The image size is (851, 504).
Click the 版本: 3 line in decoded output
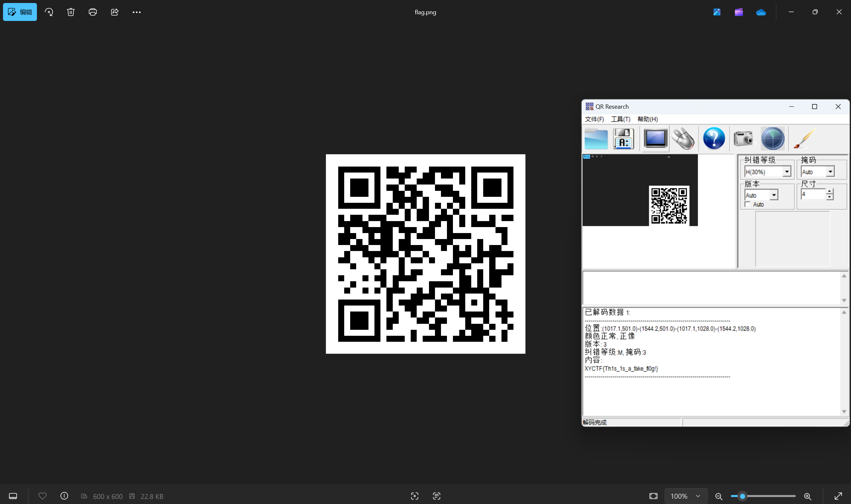[596, 344]
